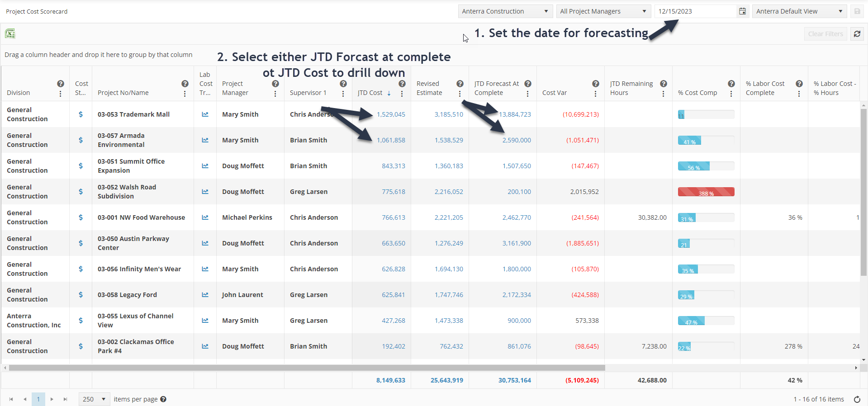
Task: Change the 250 items per page dropdown
Action: [94, 399]
